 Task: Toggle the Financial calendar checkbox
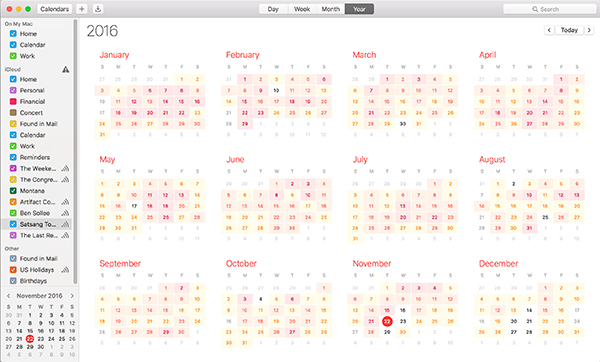click(x=13, y=101)
